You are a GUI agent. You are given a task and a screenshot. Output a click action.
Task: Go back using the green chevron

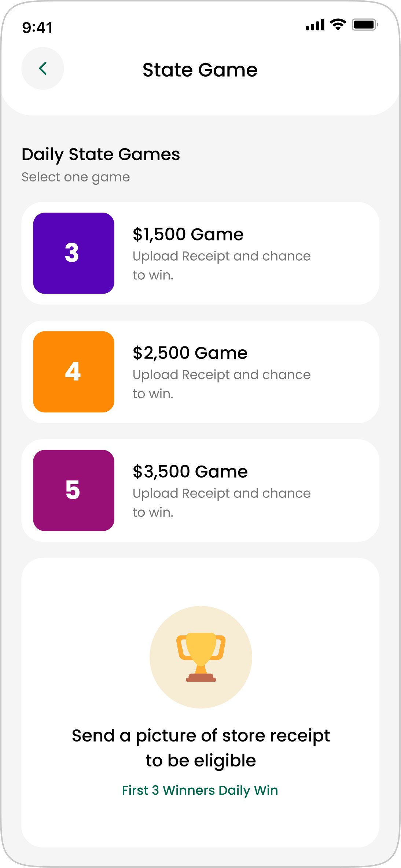43,69
